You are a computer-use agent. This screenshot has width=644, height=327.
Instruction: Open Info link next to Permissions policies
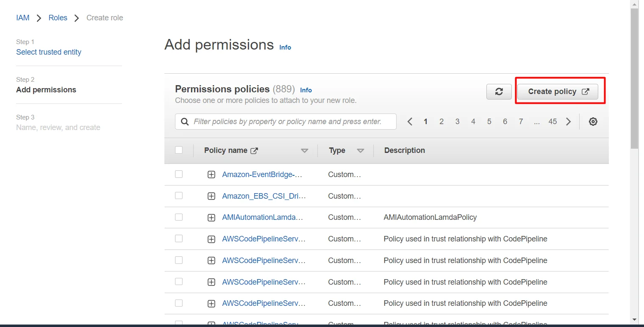(x=306, y=90)
